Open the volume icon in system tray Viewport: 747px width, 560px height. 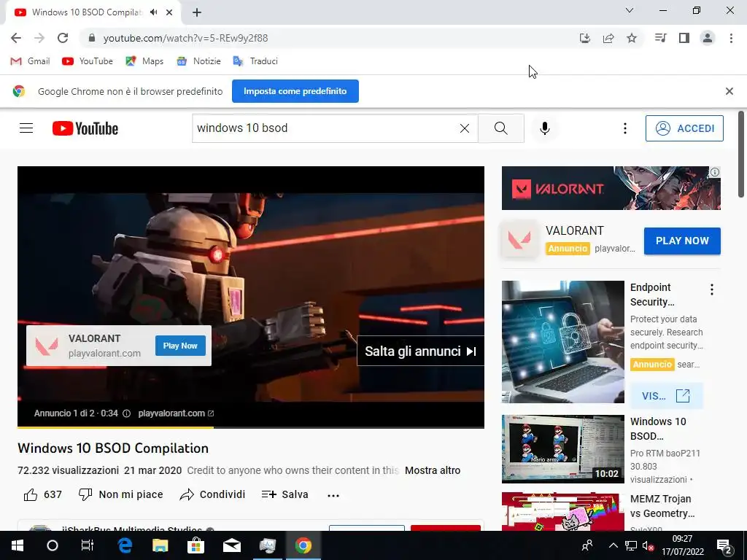click(x=648, y=545)
